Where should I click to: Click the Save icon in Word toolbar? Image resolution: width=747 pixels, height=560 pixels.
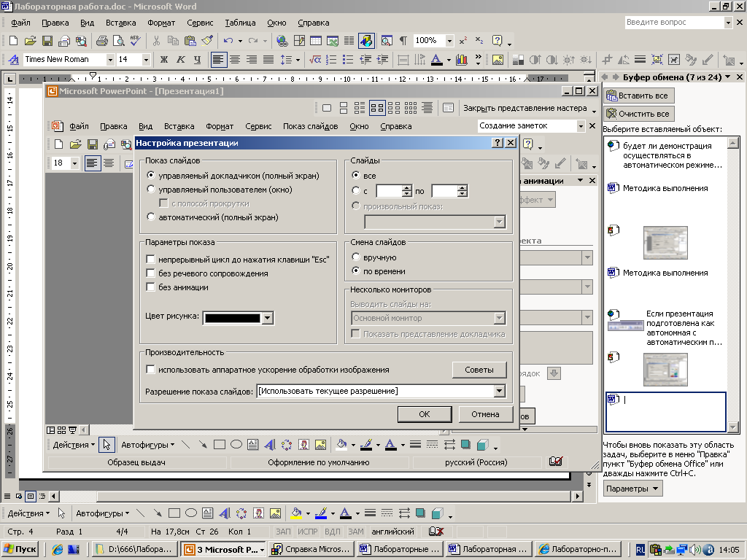[47, 41]
